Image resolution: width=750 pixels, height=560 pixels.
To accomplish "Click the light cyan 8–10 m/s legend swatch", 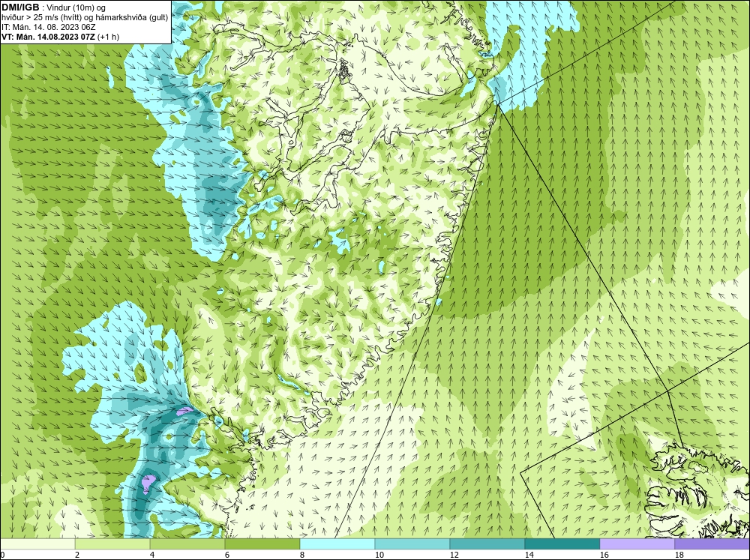I will (x=337, y=544).
